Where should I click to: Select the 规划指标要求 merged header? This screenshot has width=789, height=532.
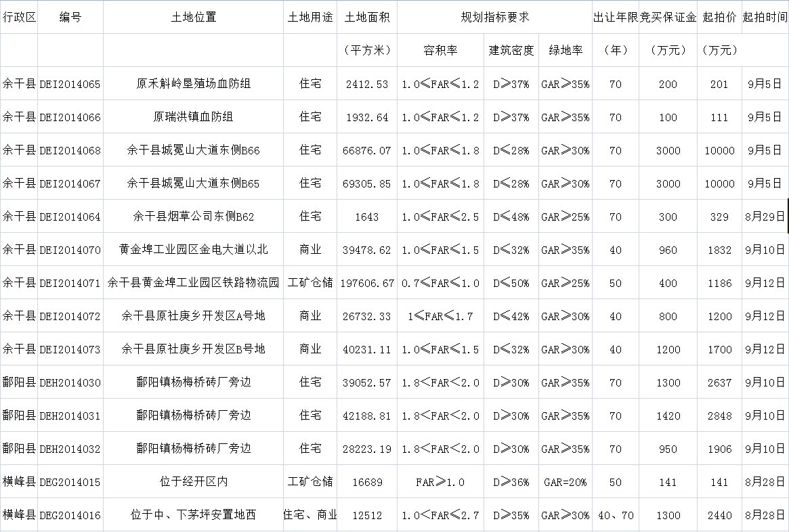[x=494, y=17]
